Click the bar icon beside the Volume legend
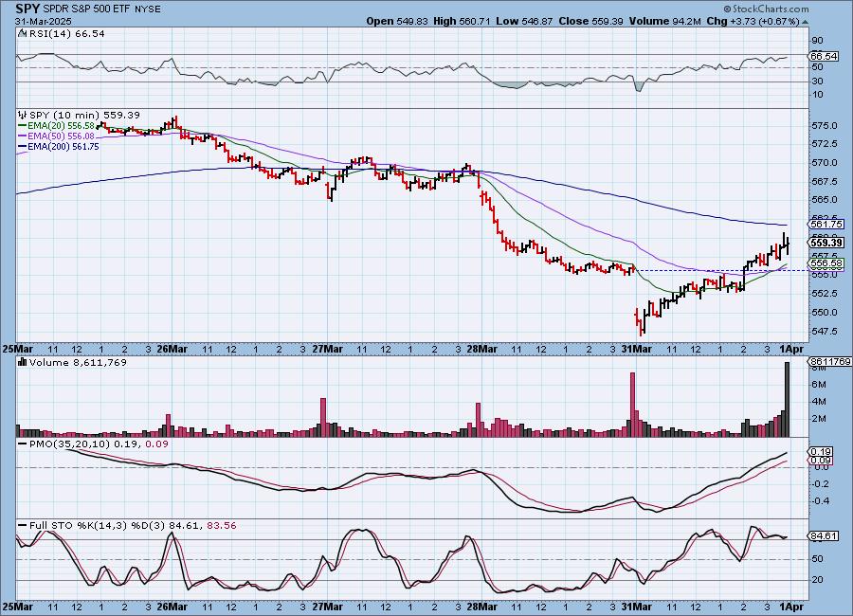This screenshot has width=853, height=616. click(x=23, y=362)
